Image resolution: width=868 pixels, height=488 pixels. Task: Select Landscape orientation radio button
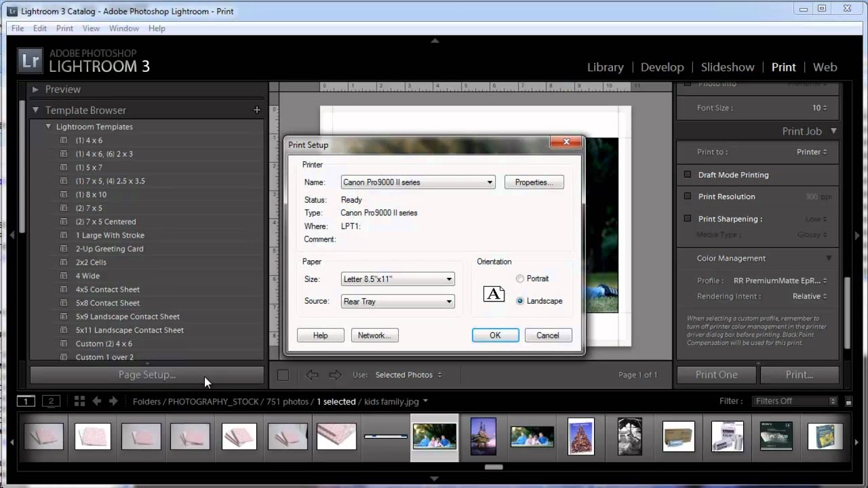pos(520,301)
